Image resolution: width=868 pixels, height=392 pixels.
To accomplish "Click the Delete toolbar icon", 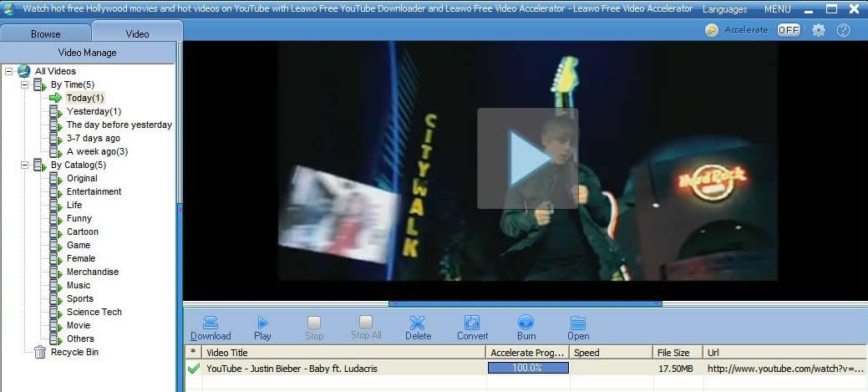I will coord(418,323).
